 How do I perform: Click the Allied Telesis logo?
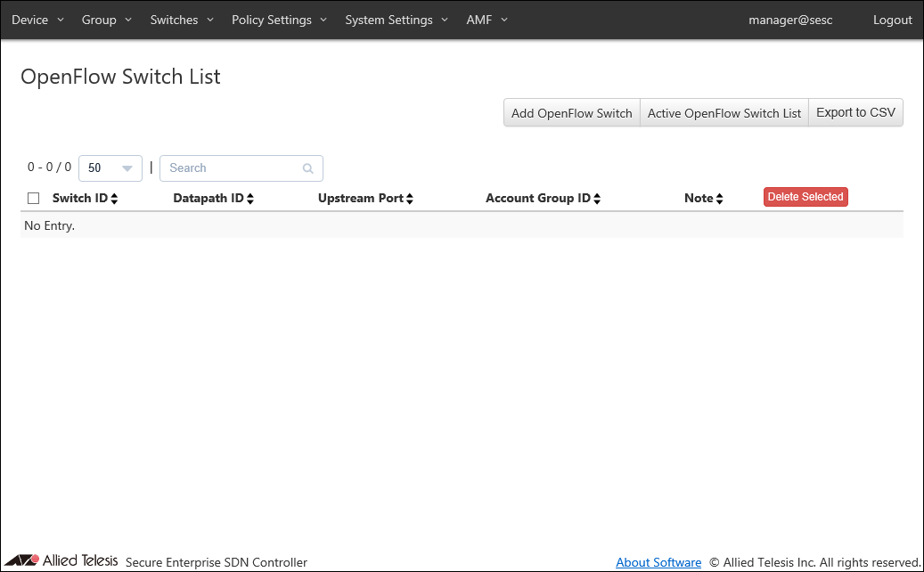pyautogui.click(x=61, y=560)
